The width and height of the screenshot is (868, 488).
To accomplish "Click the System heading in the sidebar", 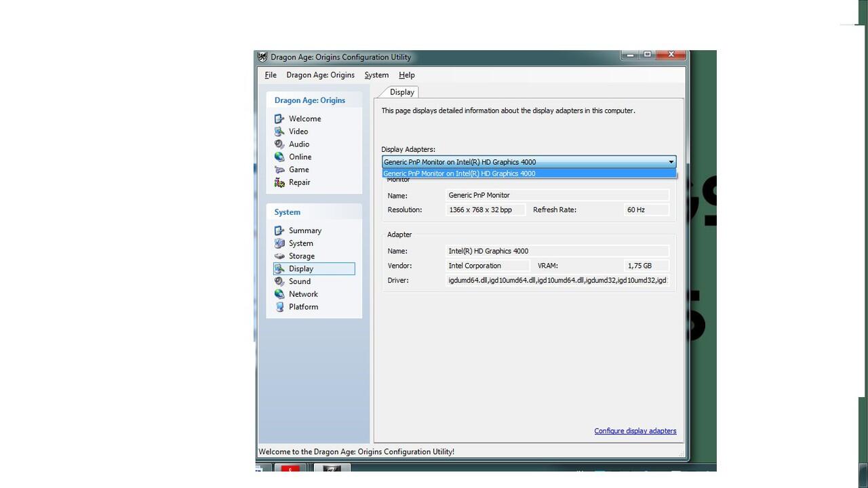I will point(288,212).
